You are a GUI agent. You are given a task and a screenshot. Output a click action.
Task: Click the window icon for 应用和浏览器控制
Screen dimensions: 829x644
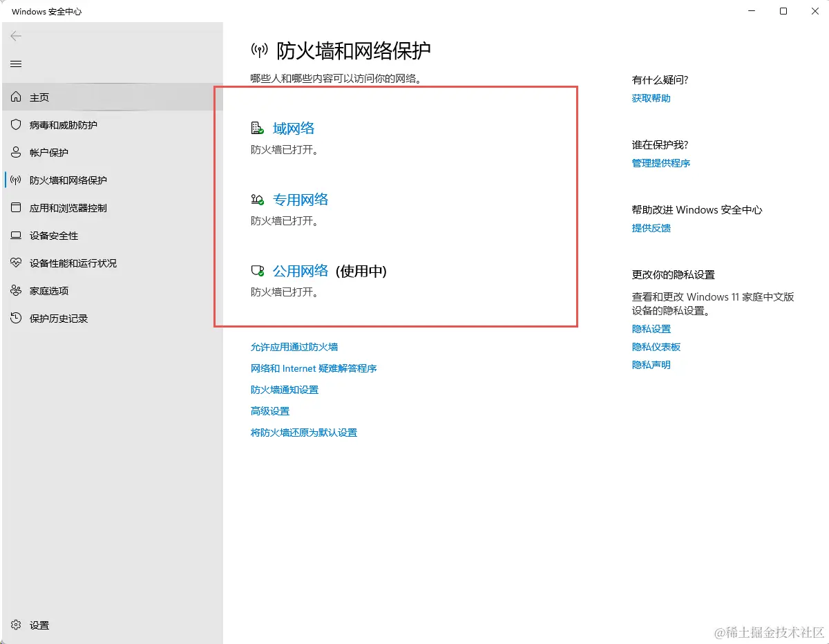16,208
